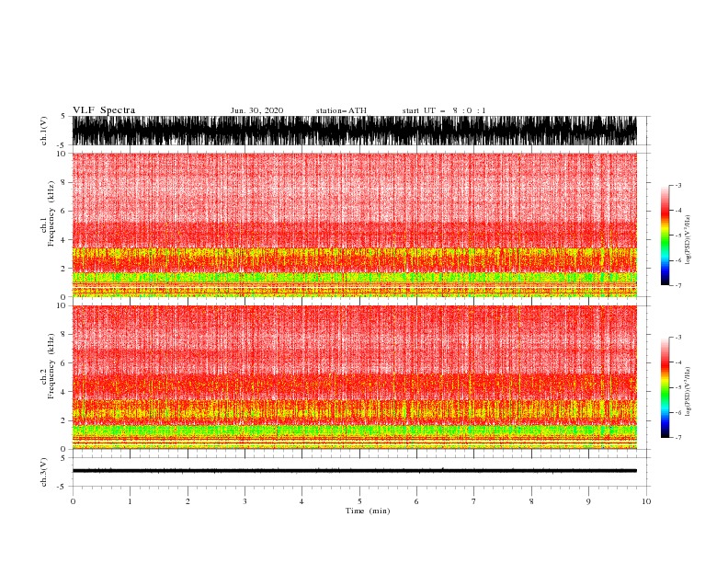Click the time axis tick label "5"

(x=359, y=501)
